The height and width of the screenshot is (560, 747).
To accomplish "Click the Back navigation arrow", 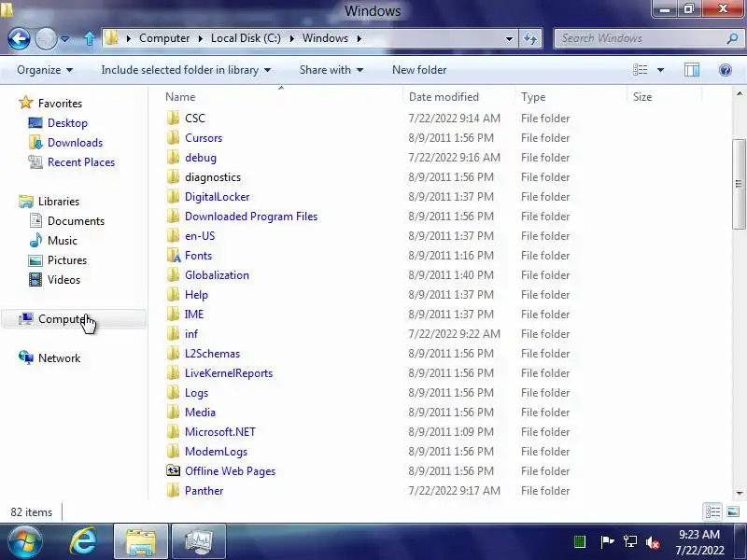I will click(19, 38).
